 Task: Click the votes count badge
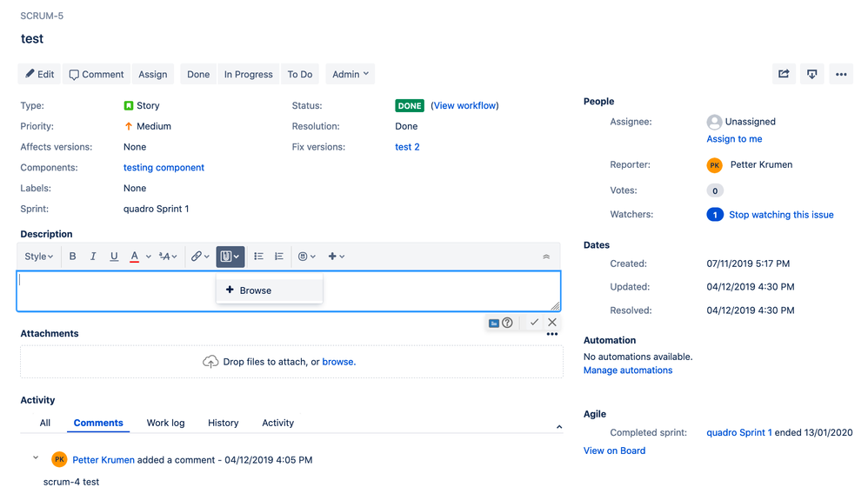(715, 190)
